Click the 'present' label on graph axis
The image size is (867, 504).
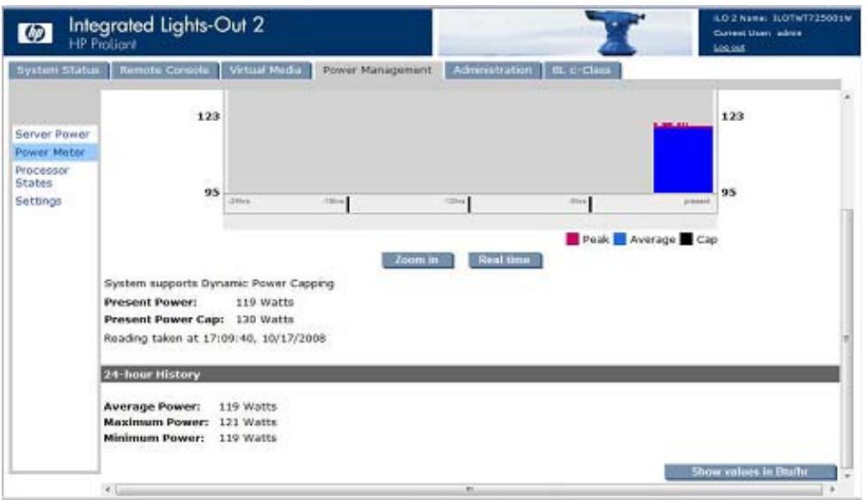pos(697,201)
